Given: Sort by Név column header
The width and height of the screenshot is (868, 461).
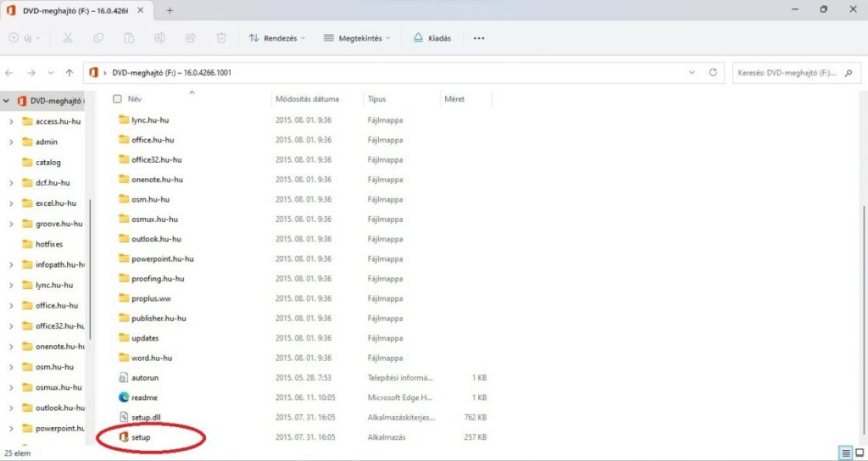Looking at the screenshot, I should tap(135, 99).
